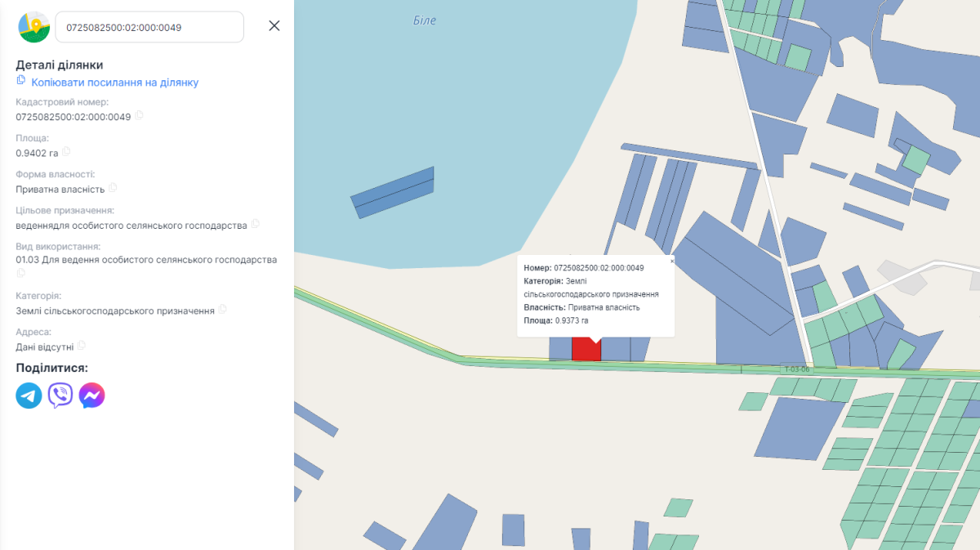Click the 'Біле' lake label
The height and width of the screenshot is (550, 980).
[x=425, y=20]
